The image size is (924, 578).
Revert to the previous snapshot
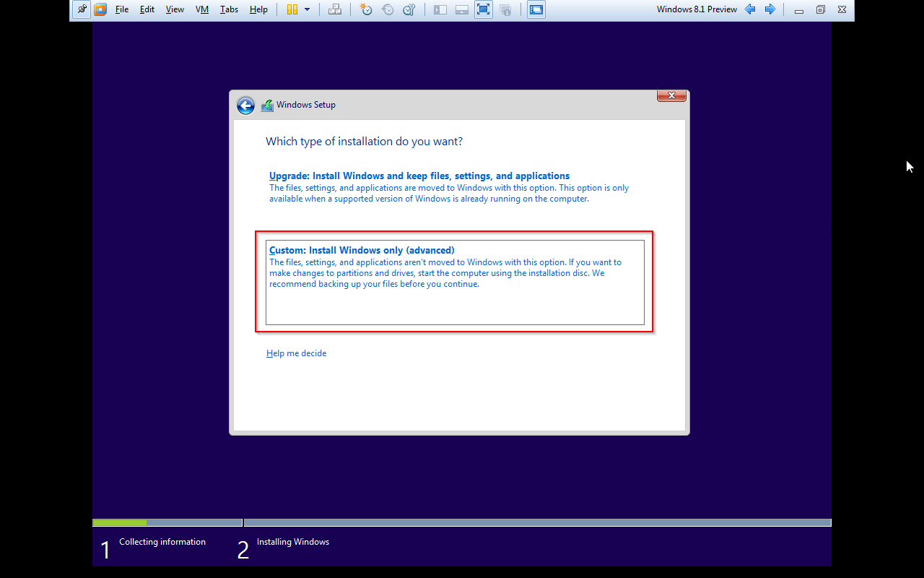point(388,9)
